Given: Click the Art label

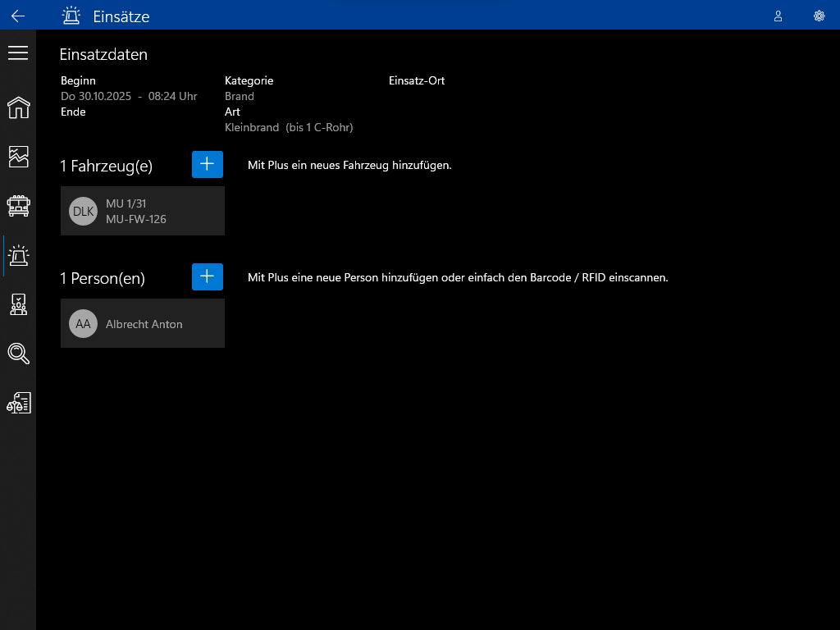Looking at the screenshot, I should click(x=232, y=112).
